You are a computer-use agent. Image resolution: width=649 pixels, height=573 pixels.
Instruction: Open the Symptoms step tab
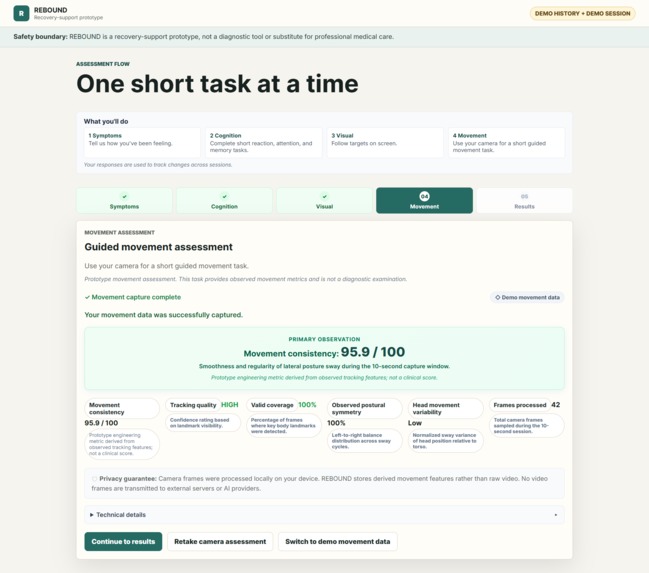(x=124, y=201)
